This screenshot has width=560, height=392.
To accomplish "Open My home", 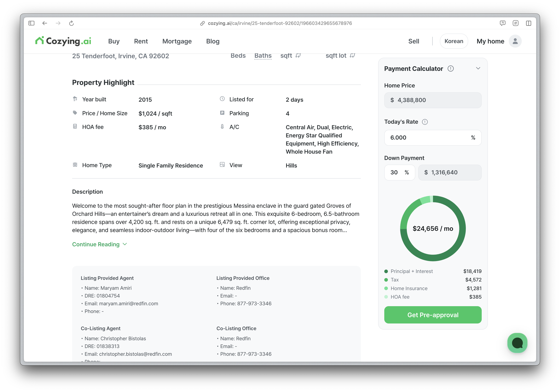I will [490, 41].
